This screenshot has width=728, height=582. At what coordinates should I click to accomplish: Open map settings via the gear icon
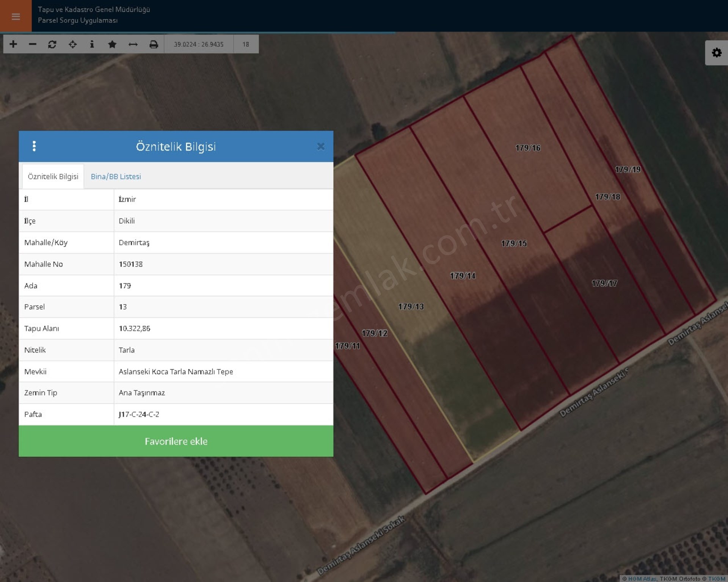point(716,53)
